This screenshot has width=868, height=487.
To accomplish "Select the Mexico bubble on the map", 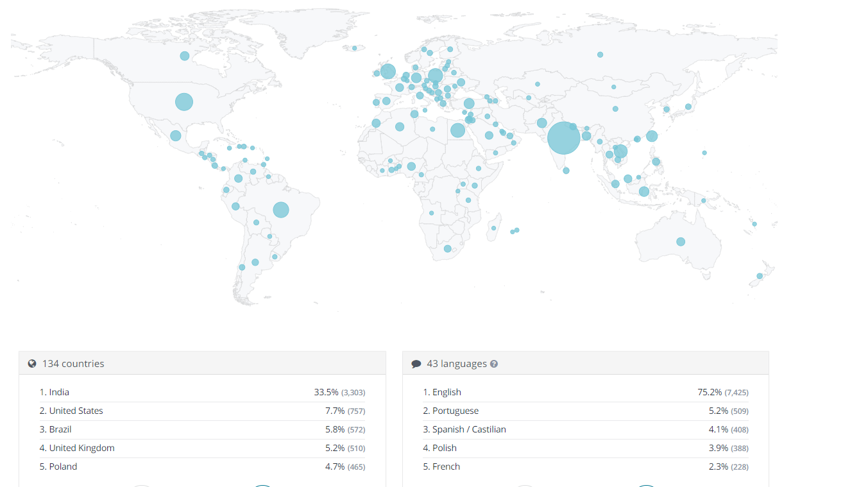I will (x=175, y=135).
